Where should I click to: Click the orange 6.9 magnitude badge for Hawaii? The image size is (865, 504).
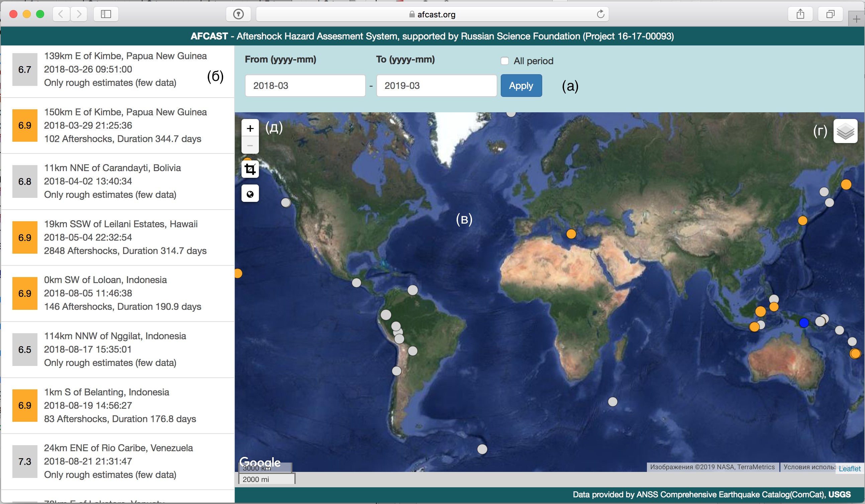click(x=25, y=238)
